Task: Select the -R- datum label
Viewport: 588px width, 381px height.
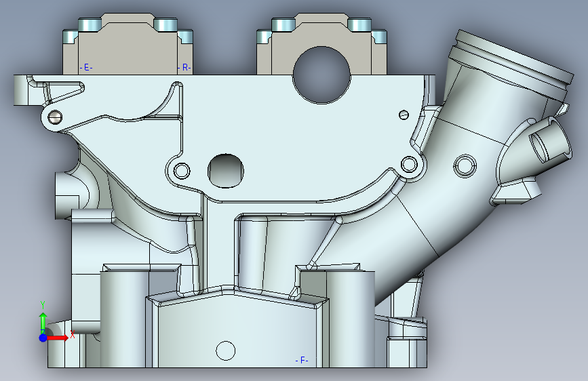Action: (x=184, y=68)
